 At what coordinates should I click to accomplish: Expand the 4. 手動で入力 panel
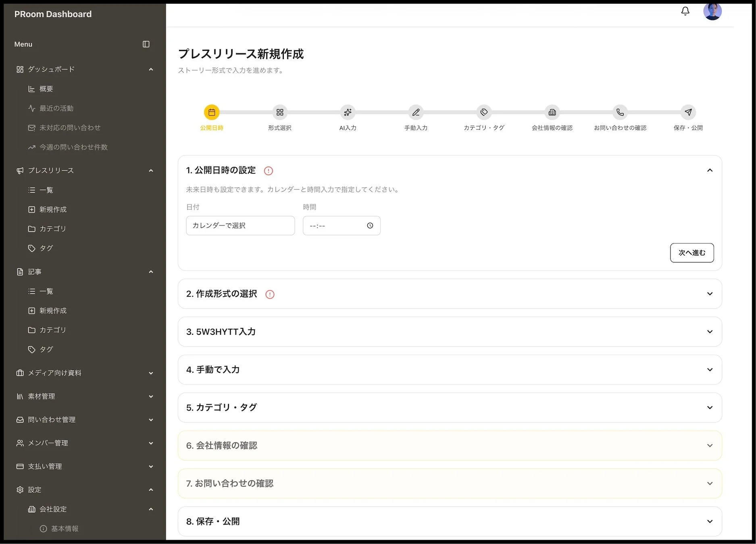pyautogui.click(x=710, y=370)
